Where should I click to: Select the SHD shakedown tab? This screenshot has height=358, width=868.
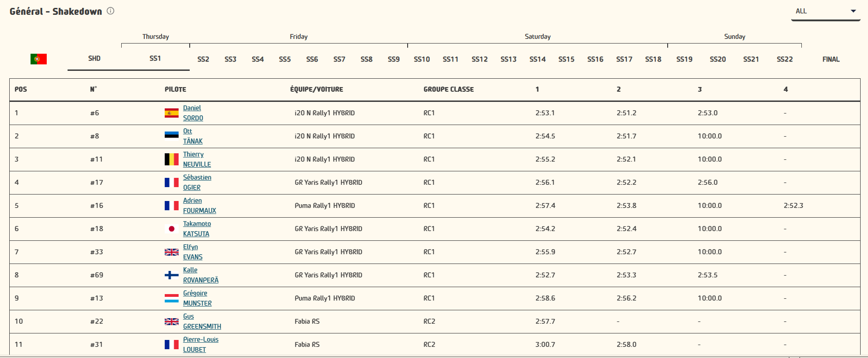[94, 58]
